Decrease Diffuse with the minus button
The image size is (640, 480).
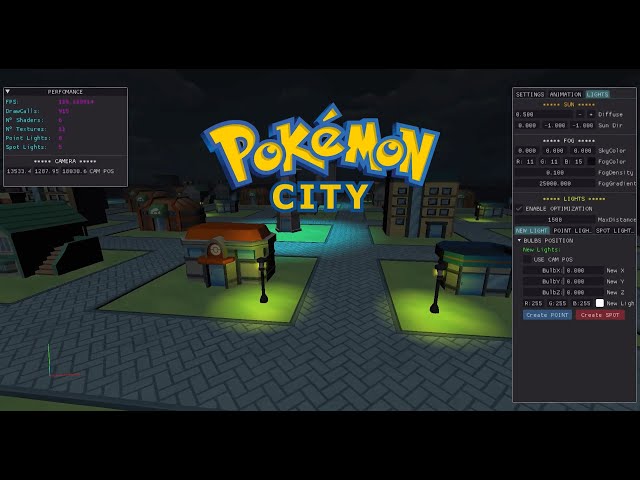click(580, 115)
